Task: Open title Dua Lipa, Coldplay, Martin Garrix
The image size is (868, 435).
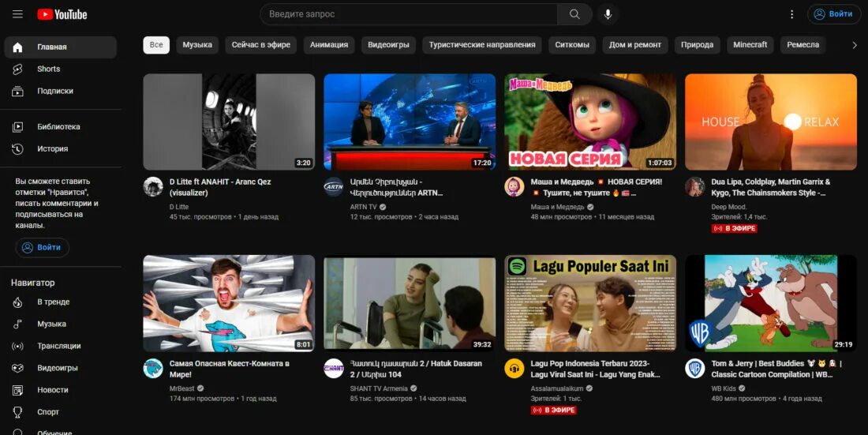Action: [x=771, y=187]
